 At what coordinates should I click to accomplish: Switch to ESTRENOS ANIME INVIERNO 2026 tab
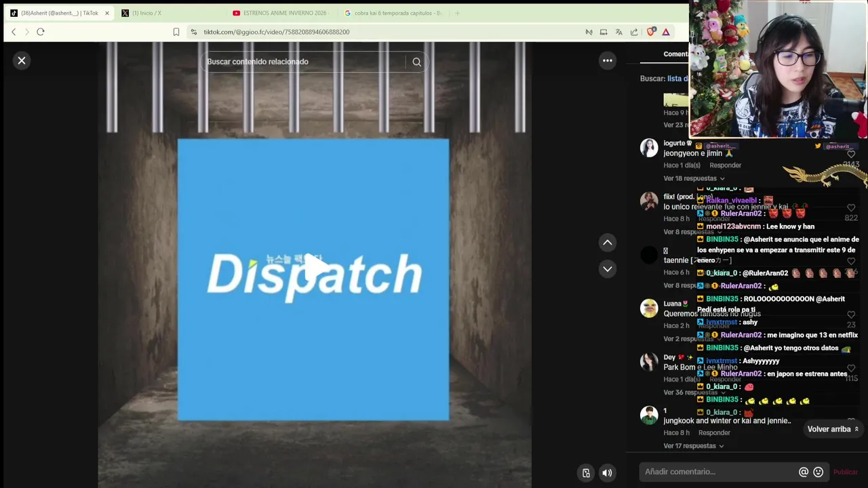coord(280,13)
